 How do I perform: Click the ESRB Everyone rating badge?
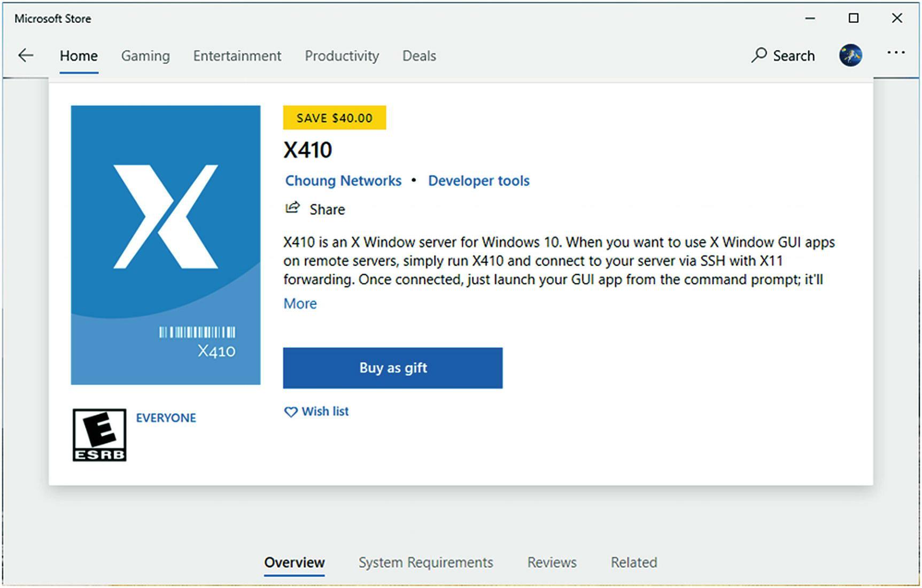click(99, 435)
